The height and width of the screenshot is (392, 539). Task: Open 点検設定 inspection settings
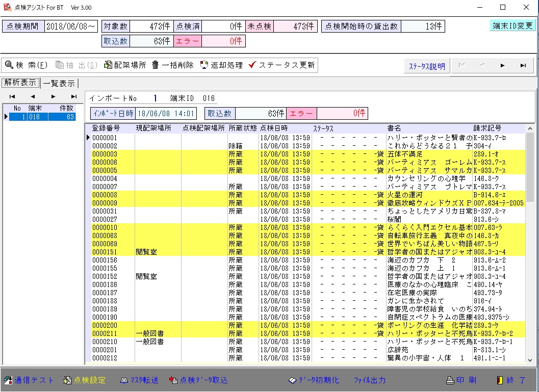[x=85, y=380]
